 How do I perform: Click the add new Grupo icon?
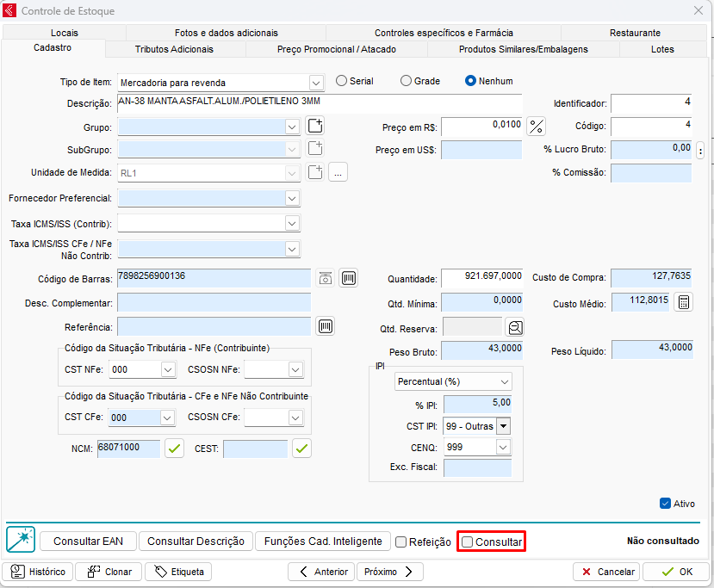coord(315,127)
